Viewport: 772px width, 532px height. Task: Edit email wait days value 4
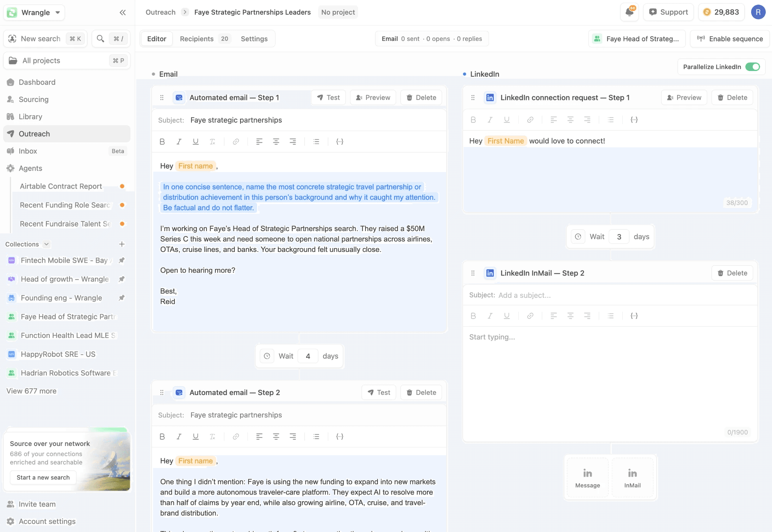[x=308, y=356]
